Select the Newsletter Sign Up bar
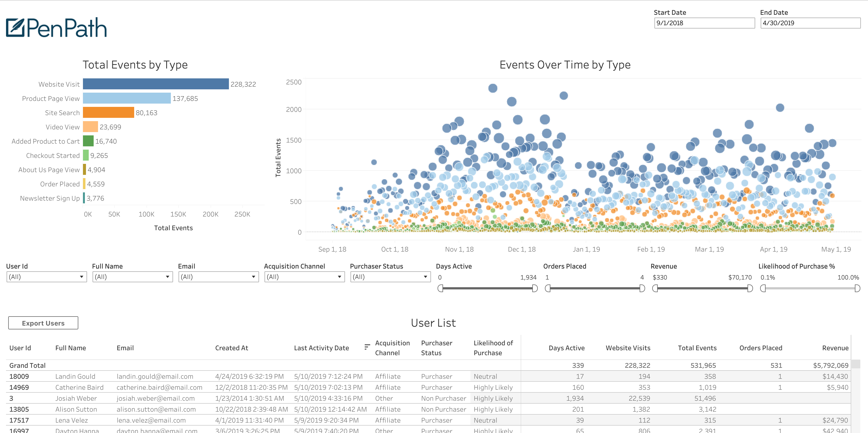The image size is (868, 433). pos(84,198)
